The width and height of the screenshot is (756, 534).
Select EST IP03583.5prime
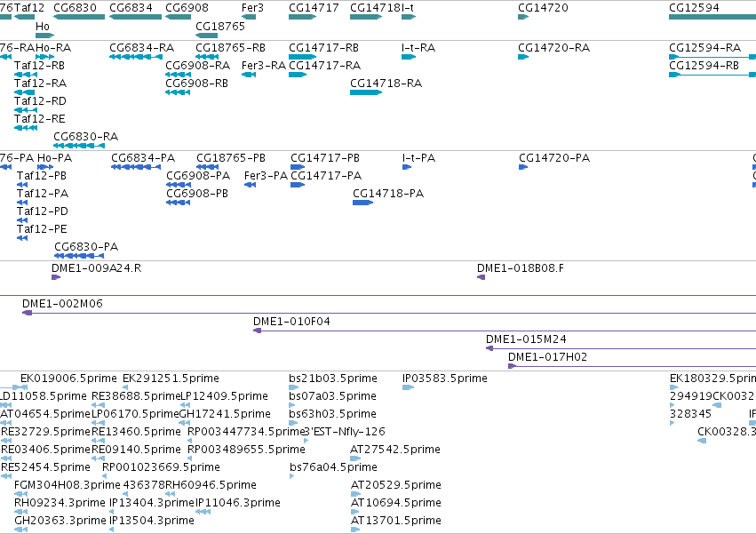tap(444, 379)
